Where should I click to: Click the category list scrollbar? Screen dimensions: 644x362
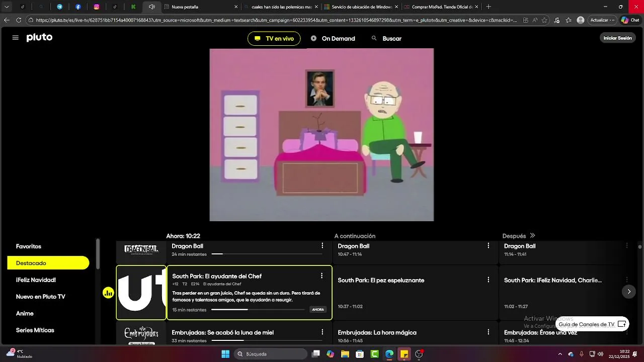coord(98,254)
